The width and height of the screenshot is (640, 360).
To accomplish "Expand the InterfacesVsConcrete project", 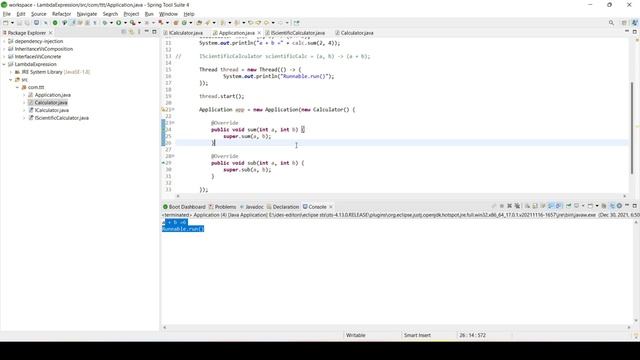I will 4,57.
